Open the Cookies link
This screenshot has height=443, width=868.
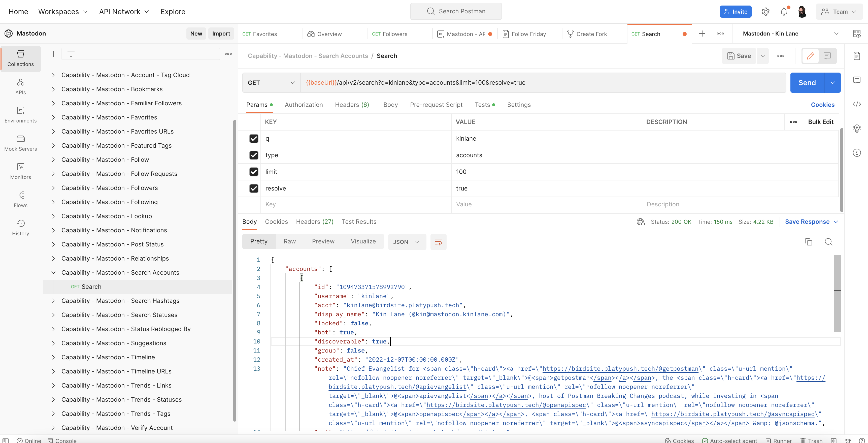tap(822, 105)
